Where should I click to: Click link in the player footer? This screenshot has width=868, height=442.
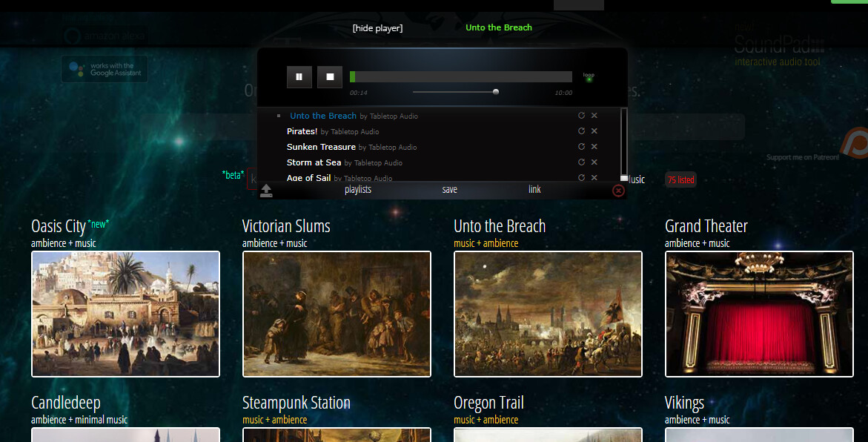click(534, 189)
